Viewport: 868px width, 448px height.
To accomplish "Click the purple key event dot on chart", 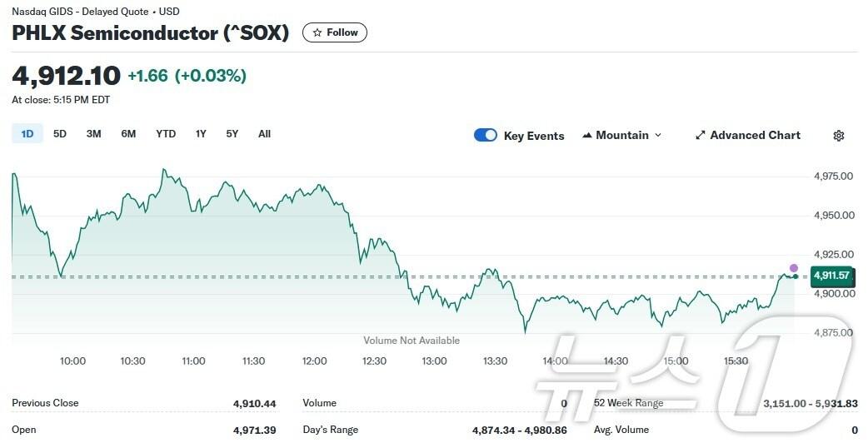I will click(794, 268).
